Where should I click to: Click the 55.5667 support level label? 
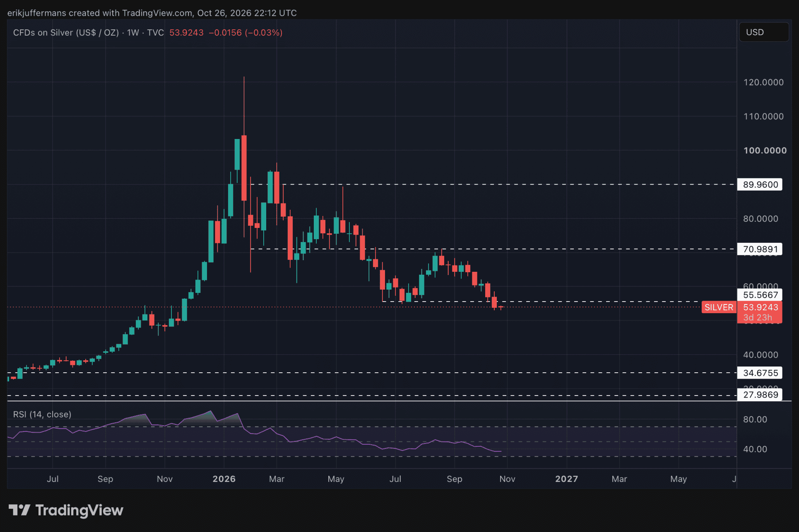[x=760, y=295]
